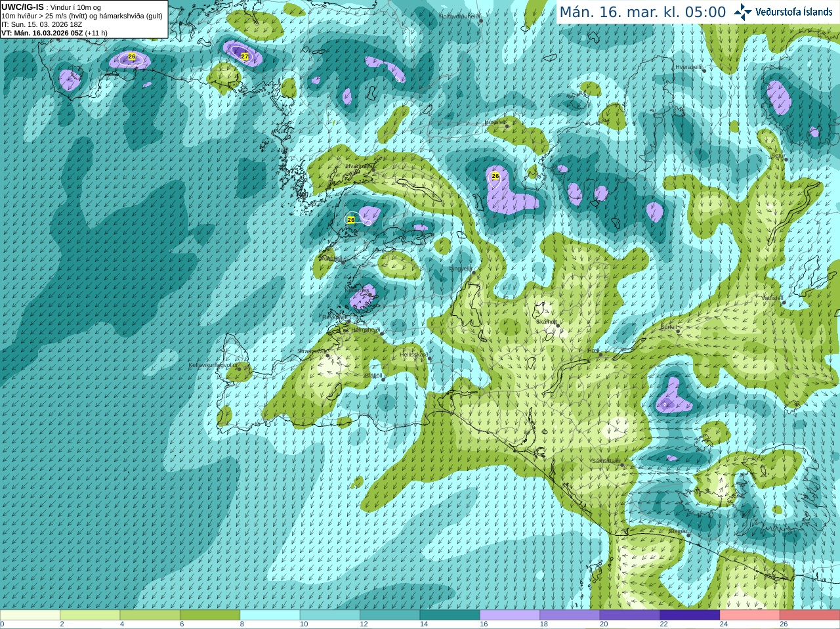Click the yellow 27 gust marker
Image resolution: width=840 pixels, height=629 pixels.
(245, 56)
